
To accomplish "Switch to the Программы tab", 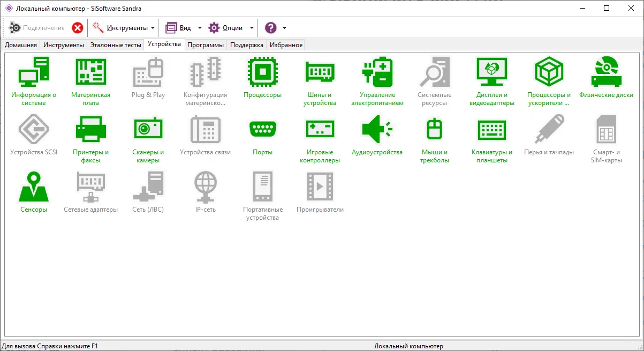I will tap(206, 45).
